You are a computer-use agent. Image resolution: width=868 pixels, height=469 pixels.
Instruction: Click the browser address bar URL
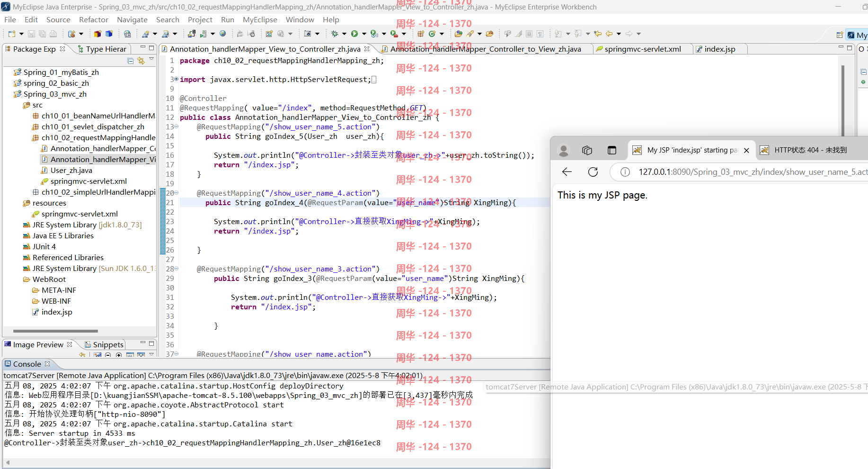point(753,172)
